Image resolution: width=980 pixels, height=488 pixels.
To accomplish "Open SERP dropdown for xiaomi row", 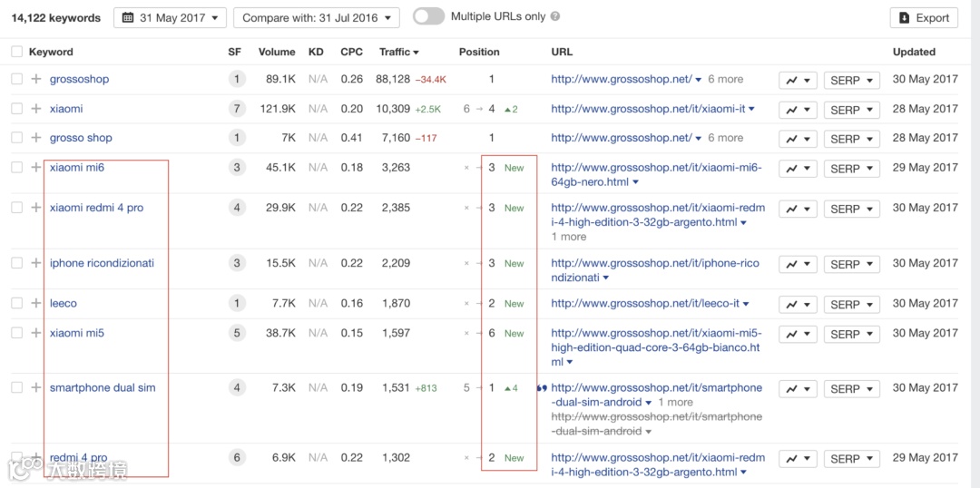I will point(852,110).
